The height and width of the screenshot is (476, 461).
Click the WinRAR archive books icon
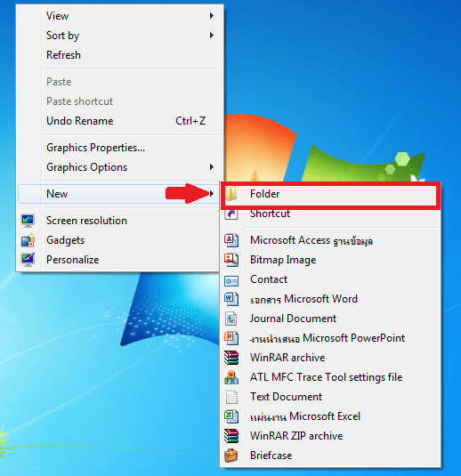[x=231, y=358]
